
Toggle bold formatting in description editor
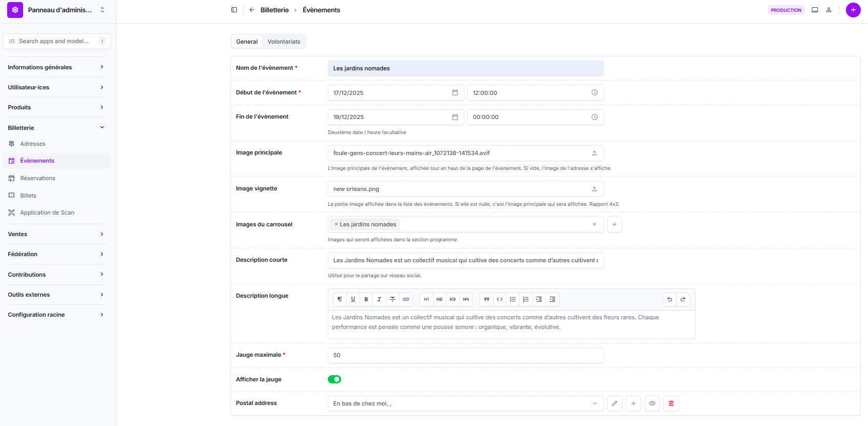pos(366,299)
